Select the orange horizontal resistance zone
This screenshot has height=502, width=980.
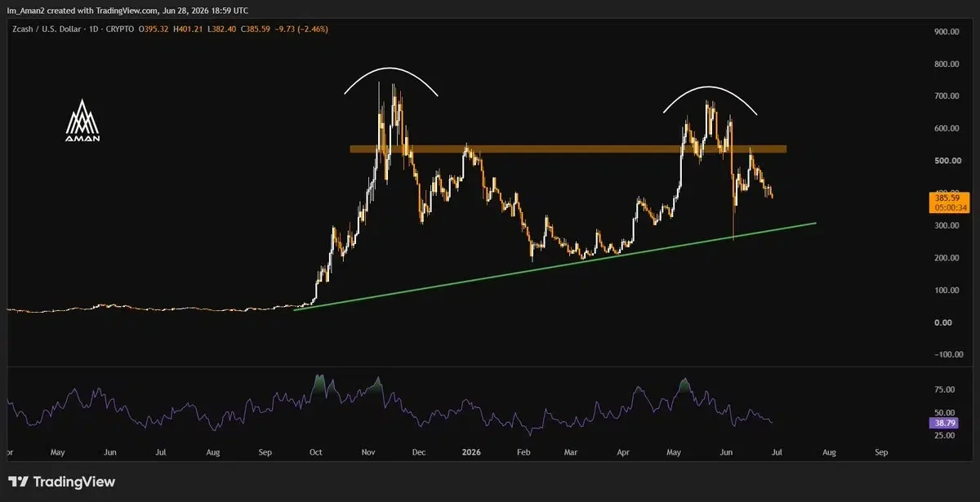point(568,149)
